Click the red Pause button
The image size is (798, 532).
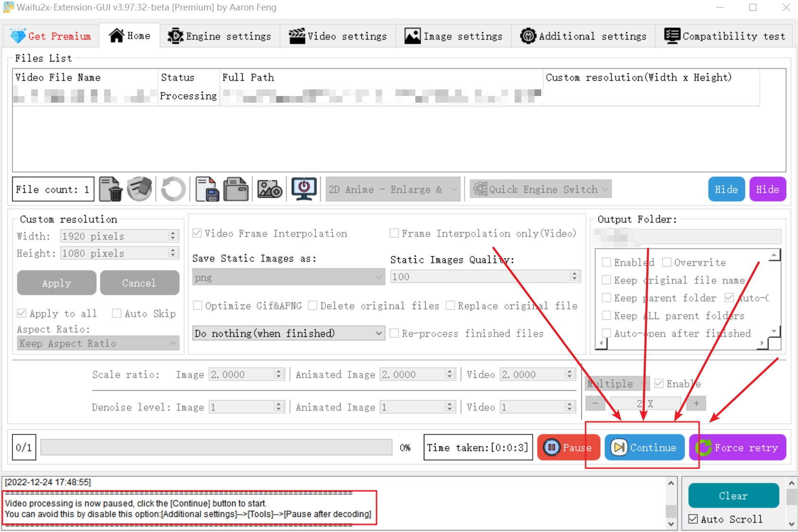(x=569, y=447)
